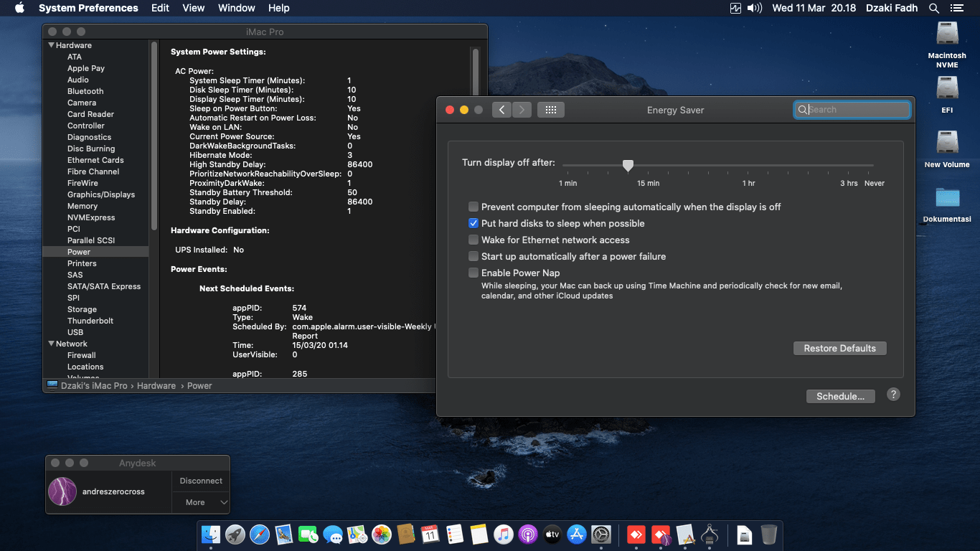This screenshot has width=980, height=551.
Task: Click the Restore Defaults button
Action: click(x=839, y=348)
